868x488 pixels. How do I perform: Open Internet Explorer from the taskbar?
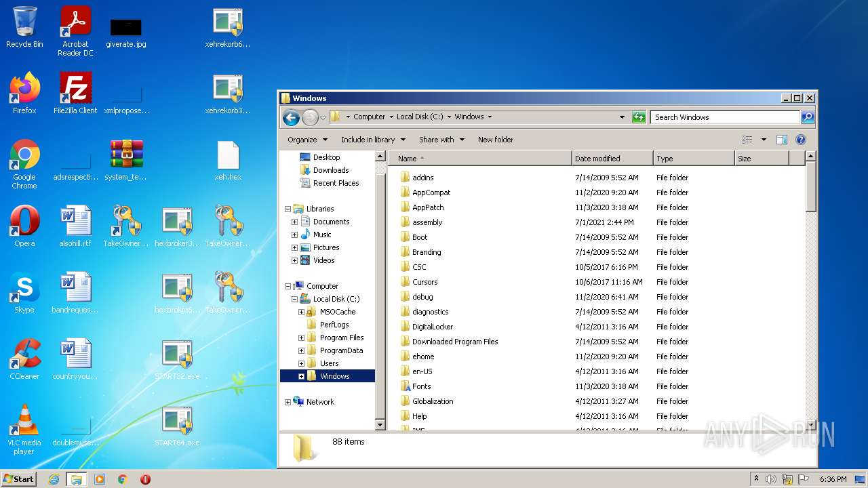pyautogui.click(x=54, y=479)
